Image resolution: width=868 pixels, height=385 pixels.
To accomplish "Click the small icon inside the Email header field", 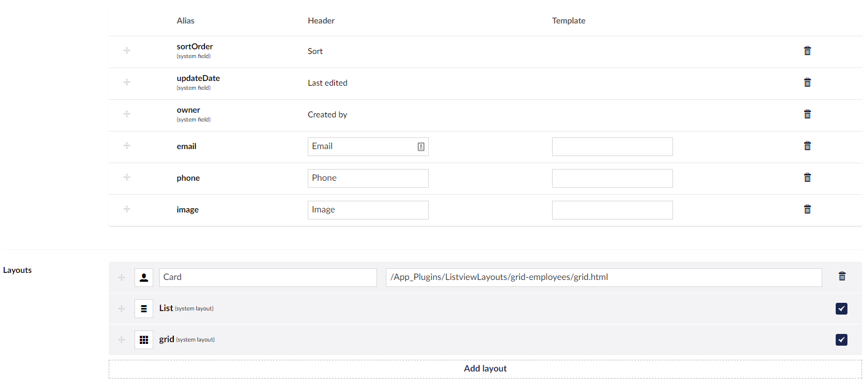I will (x=420, y=146).
